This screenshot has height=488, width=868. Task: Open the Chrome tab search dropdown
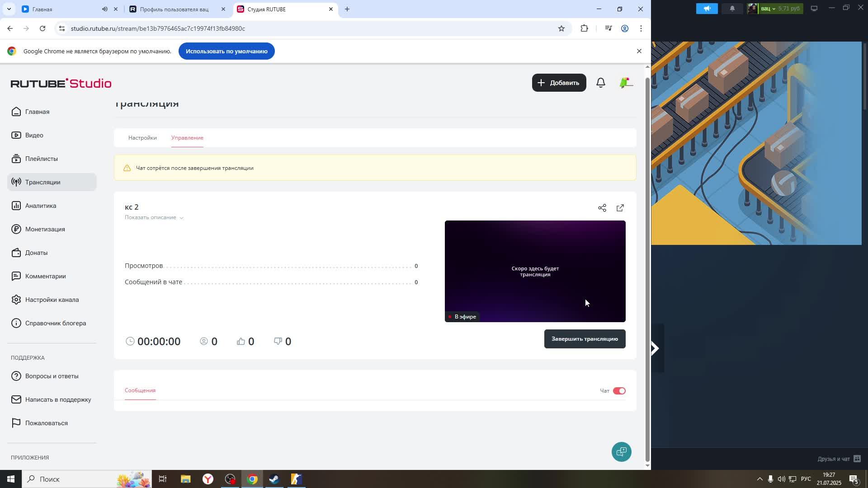[x=9, y=9]
